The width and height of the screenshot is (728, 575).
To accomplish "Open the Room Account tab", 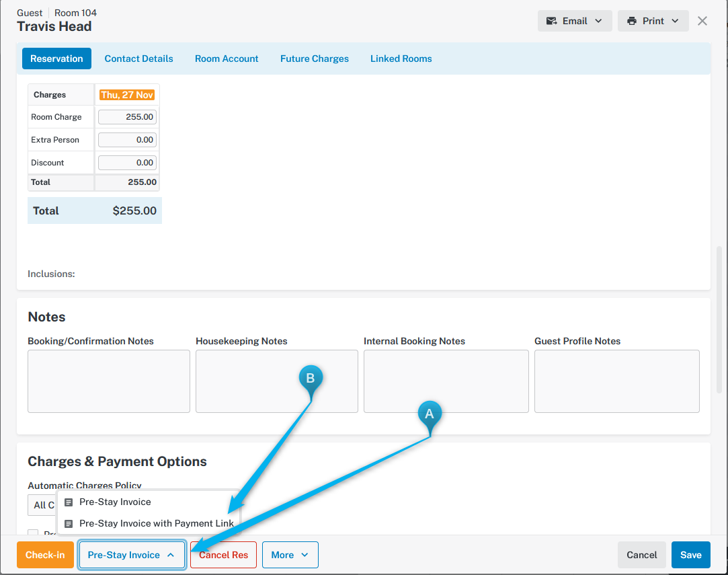I will pyautogui.click(x=227, y=59).
